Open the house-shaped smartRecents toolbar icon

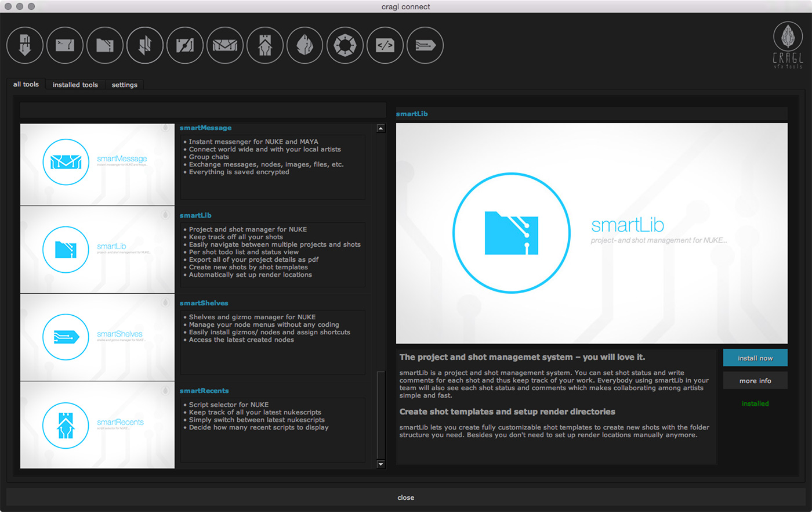265,45
